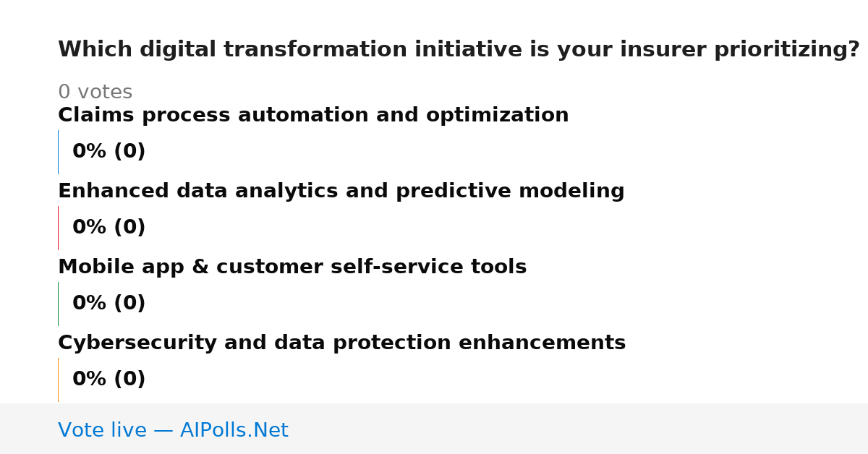The width and height of the screenshot is (868, 454).
Task: Click the '0 votes' total count
Action: click(x=95, y=93)
